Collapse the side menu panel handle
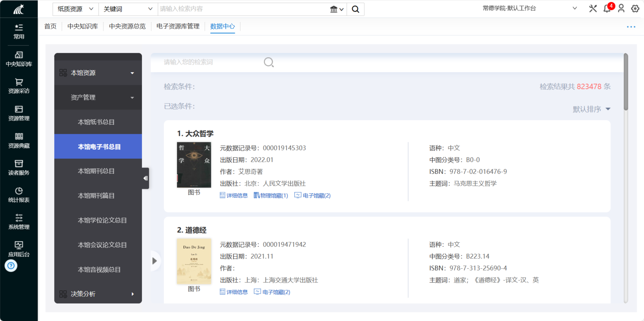 click(145, 178)
